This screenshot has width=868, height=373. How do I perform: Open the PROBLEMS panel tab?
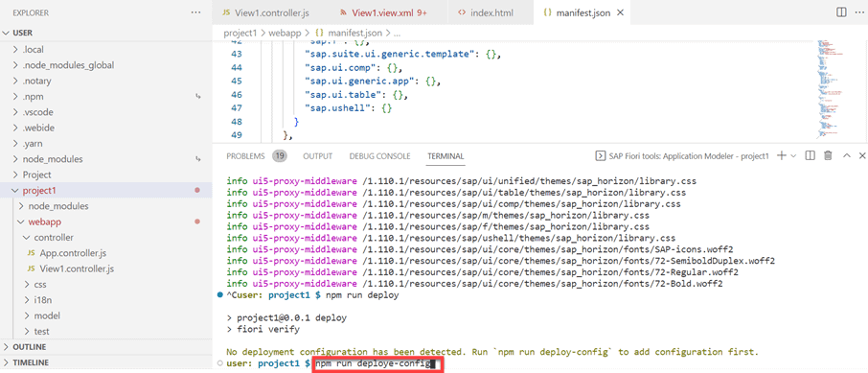(x=245, y=156)
